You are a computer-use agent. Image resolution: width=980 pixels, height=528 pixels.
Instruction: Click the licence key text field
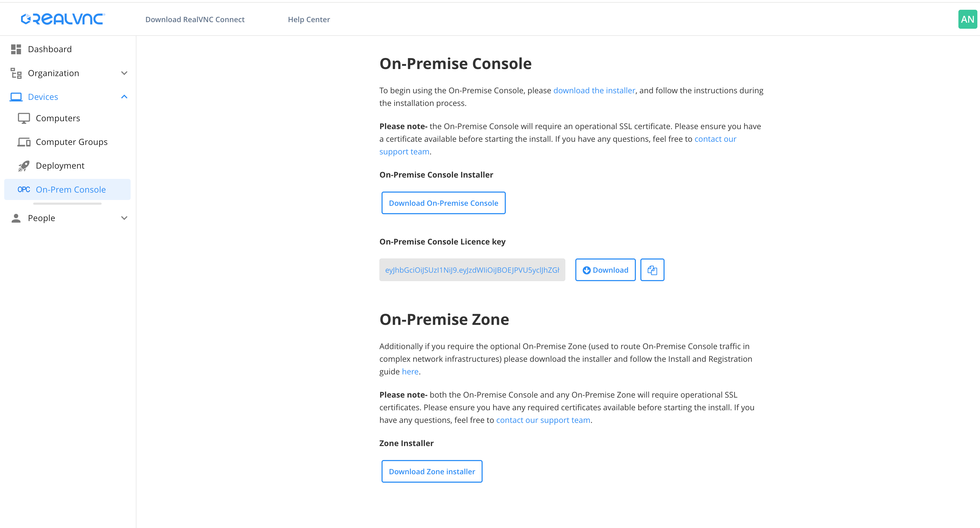472,270
